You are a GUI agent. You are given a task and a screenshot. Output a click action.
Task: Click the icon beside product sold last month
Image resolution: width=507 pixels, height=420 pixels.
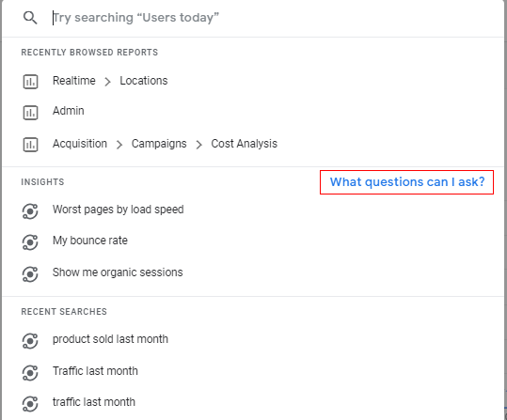tap(30, 341)
